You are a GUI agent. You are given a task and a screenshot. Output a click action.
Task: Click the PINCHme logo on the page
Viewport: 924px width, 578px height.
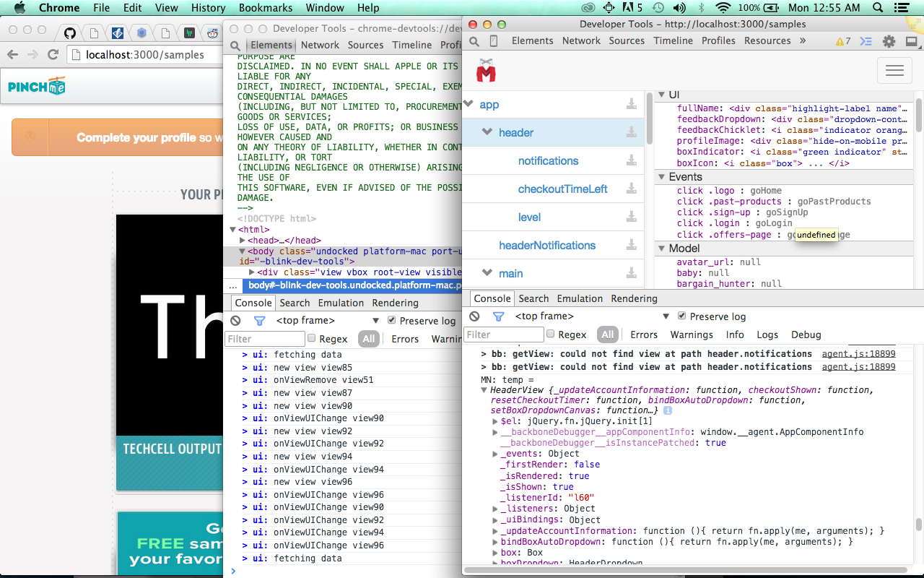(x=37, y=87)
